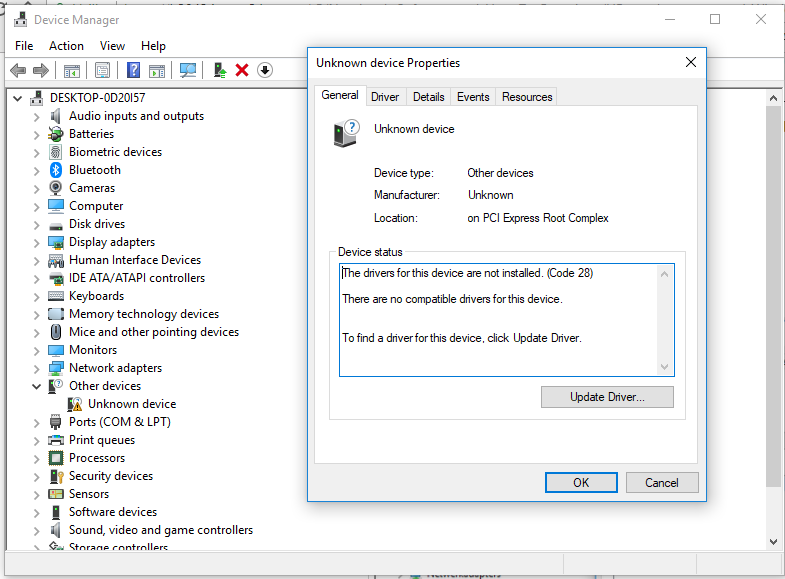785x579 pixels.
Task: Open the File menu
Action: point(24,46)
